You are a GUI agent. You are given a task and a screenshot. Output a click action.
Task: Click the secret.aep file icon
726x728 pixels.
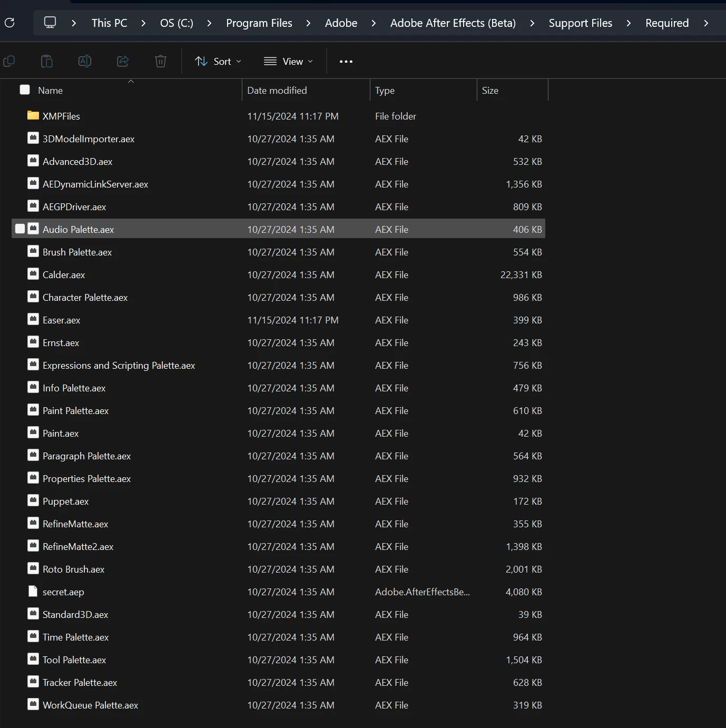tap(33, 591)
